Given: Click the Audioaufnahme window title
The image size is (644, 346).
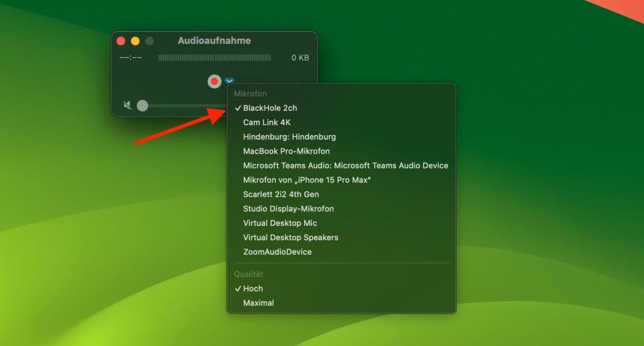Looking at the screenshot, I should coord(214,41).
